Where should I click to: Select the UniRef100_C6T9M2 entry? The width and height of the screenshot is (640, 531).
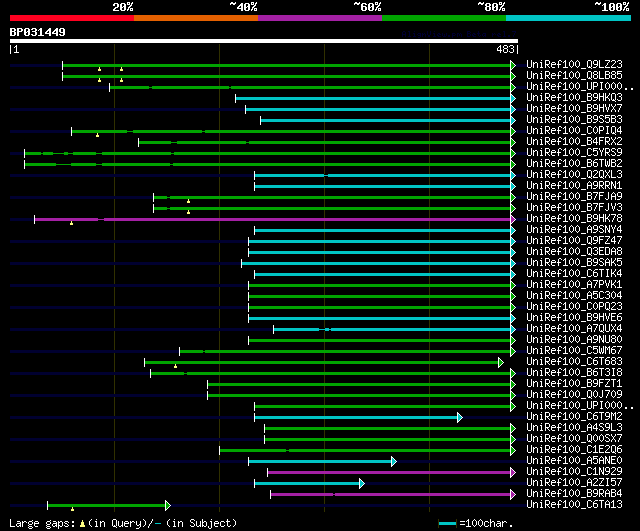574,417
